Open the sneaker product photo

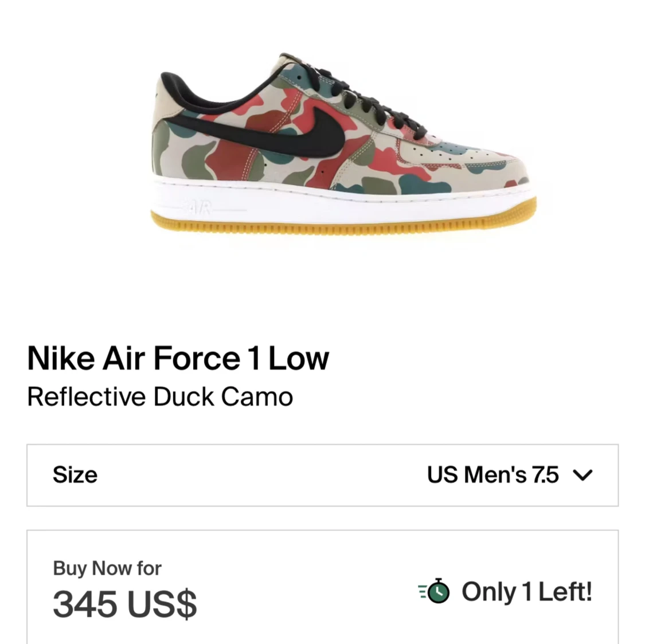[x=343, y=144]
